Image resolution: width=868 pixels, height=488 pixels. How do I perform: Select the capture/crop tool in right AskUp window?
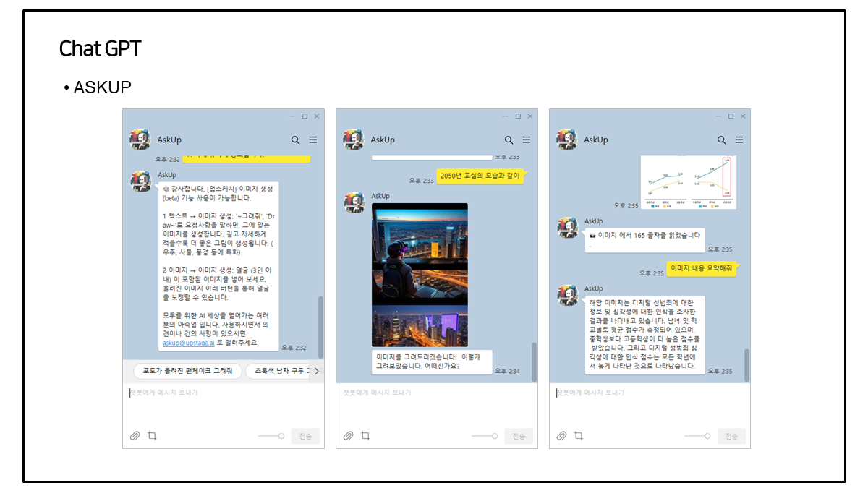click(x=579, y=436)
